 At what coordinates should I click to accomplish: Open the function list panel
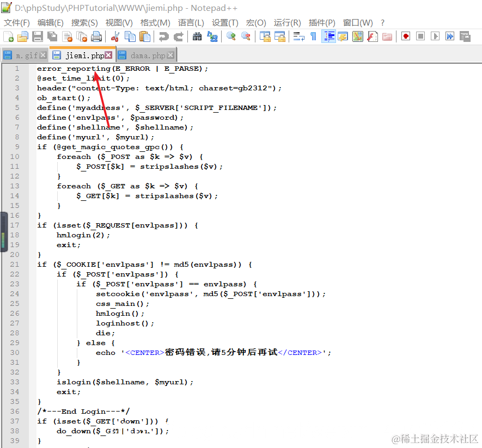tap(373, 36)
